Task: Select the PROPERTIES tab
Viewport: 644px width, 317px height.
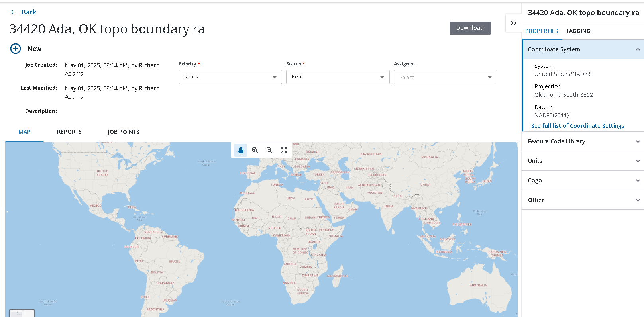Action: click(542, 31)
